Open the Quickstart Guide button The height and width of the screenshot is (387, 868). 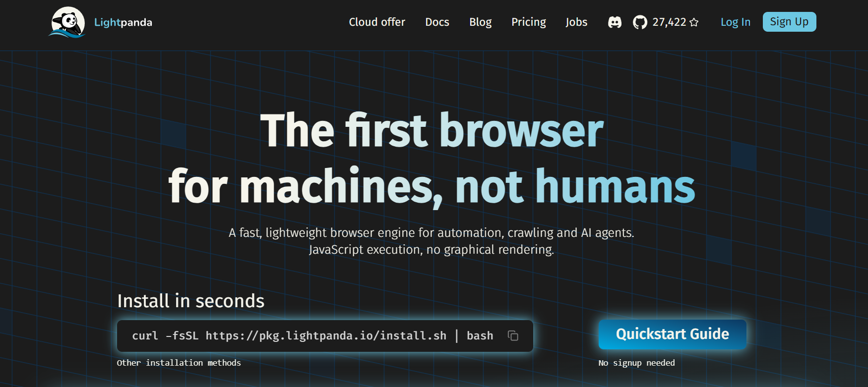tap(672, 334)
